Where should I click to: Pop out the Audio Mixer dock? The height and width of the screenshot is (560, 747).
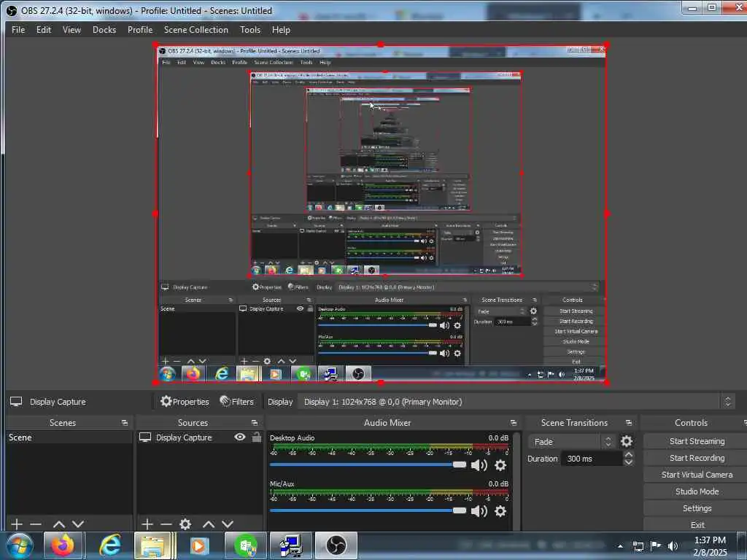coord(513,423)
